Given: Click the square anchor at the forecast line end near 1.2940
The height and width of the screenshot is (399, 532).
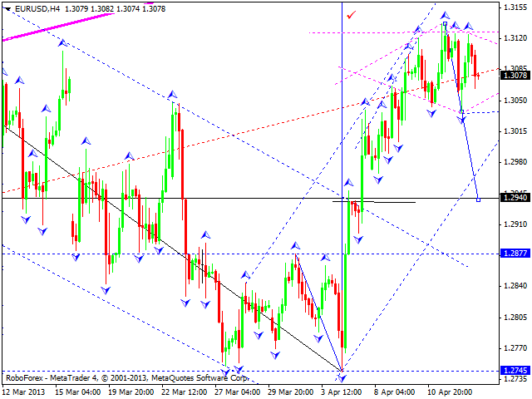Looking at the screenshot, I should [x=479, y=199].
